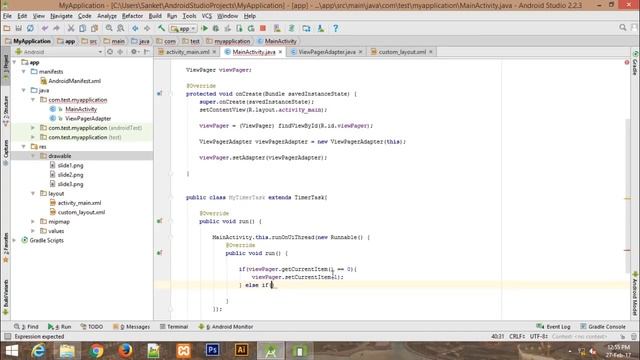This screenshot has width=640, height=360.
Task: Expand Gradle Scripts node
Action: pos(15,240)
